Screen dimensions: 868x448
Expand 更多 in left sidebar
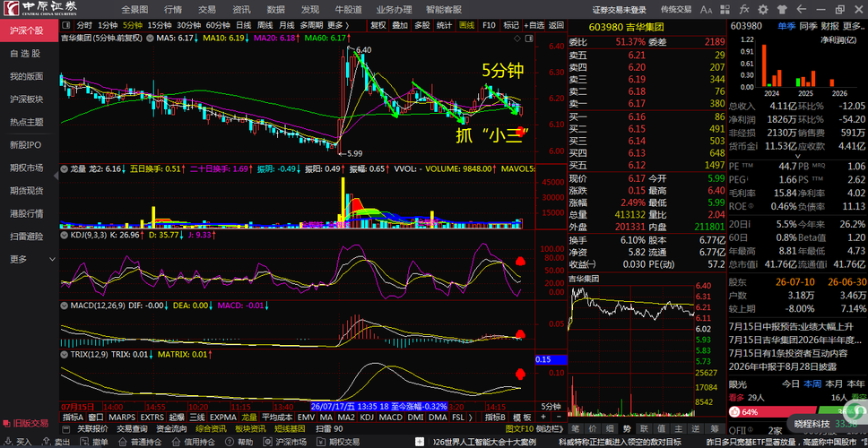[x=34, y=259]
